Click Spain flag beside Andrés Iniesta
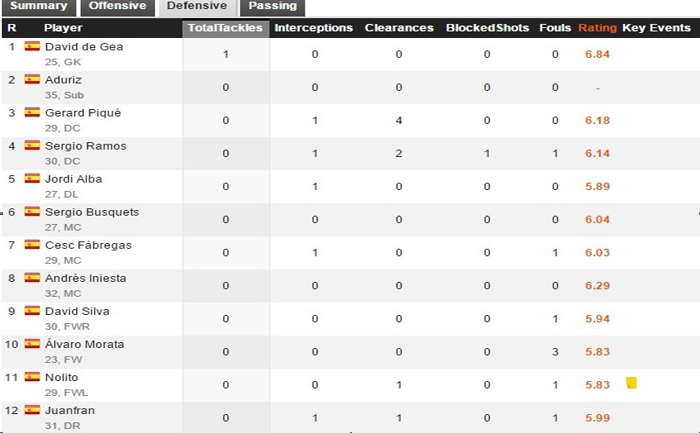 (x=32, y=278)
